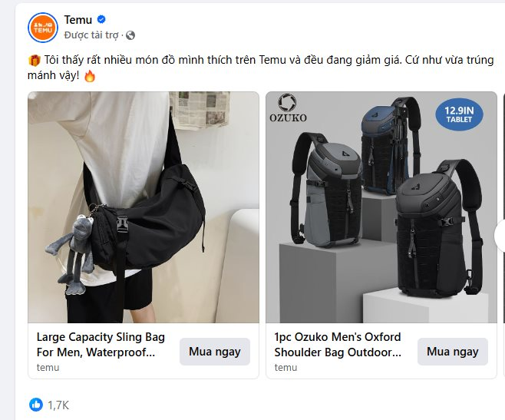Open the black sling bag product image

point(144,207)
